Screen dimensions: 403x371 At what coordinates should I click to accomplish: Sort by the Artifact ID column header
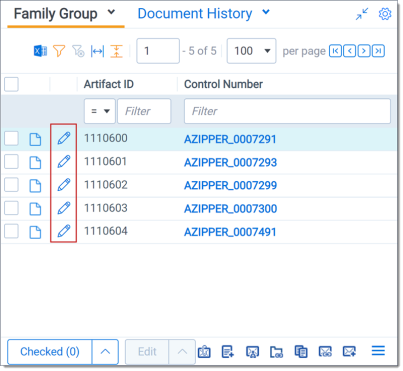[x=109, y=84]
